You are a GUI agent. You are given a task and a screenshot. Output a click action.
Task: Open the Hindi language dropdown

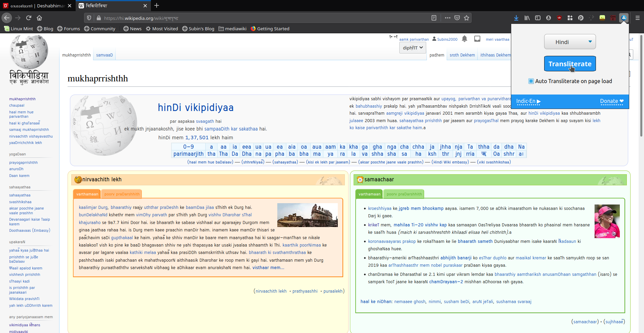tap(570, 42)
